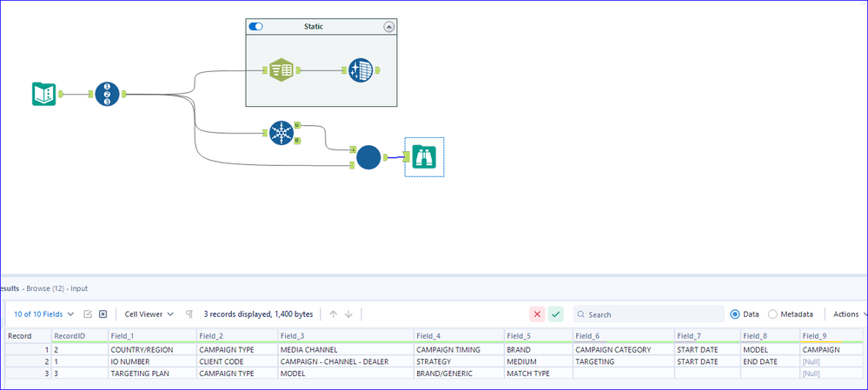Click the Field_2 column header

pos(237,336)
